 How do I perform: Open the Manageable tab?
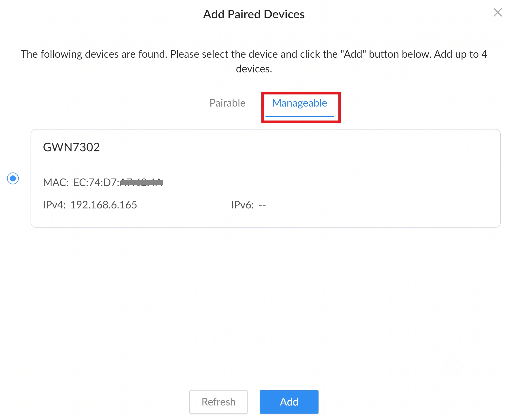click(299, 103)
